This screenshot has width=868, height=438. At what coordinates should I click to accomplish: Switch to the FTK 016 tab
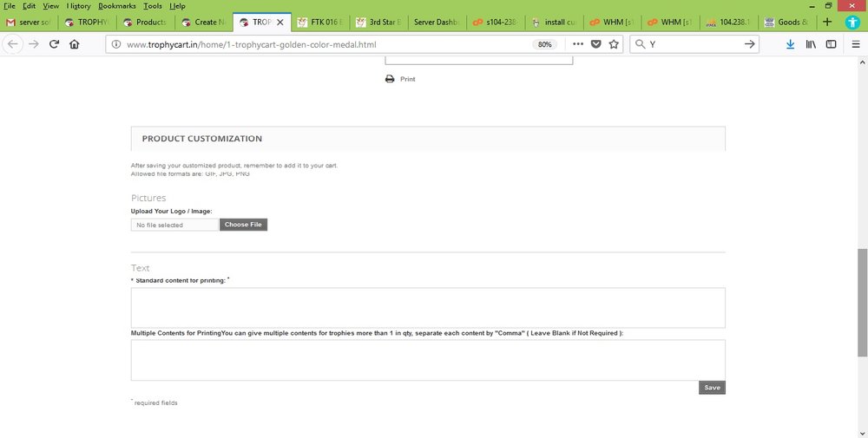pyautogui.click(x=320, y=23)
